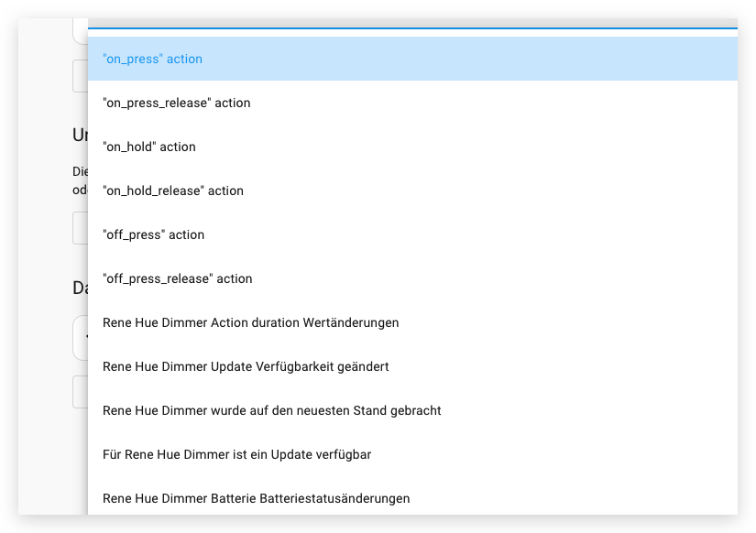Select "off_press_release" action item
This screenshot has width=756, height=533.
(412, 278)
